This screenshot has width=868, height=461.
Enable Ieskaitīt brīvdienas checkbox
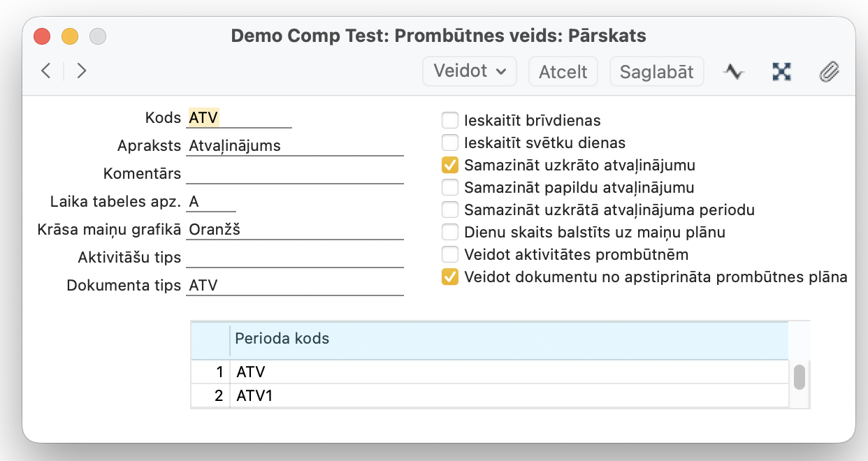[450, 121]
